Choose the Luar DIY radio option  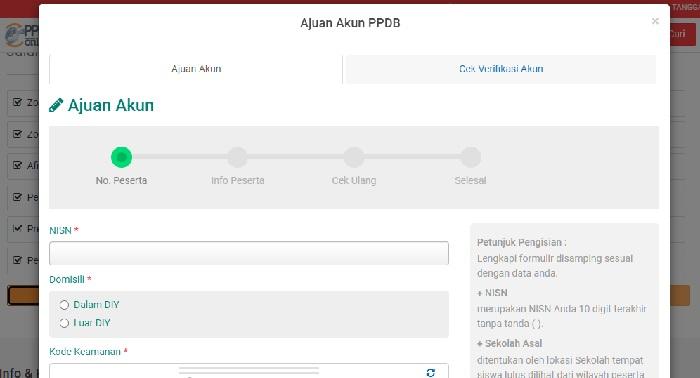click(x=64, y=323)
